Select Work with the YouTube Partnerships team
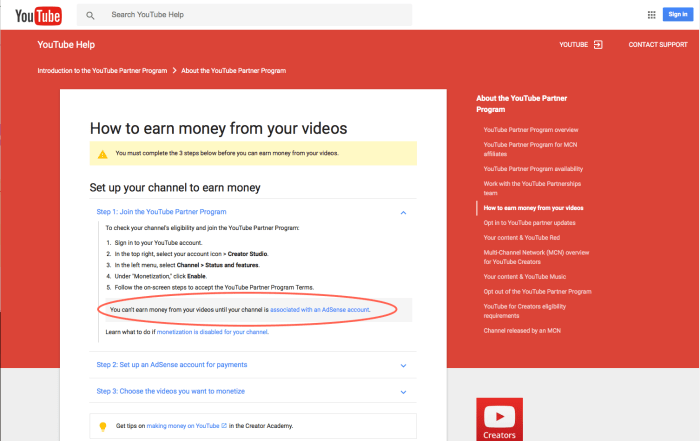The image size is (700, 441). coord(532,188)
